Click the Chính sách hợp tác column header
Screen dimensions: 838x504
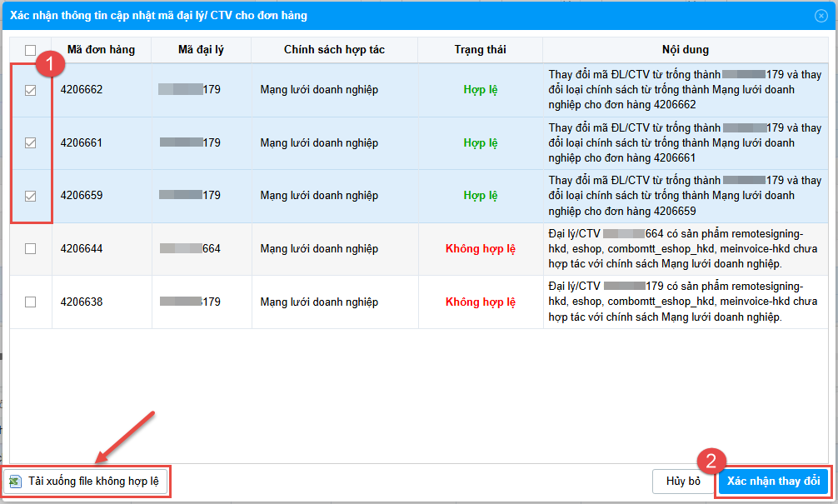click(x=334, y=50)
